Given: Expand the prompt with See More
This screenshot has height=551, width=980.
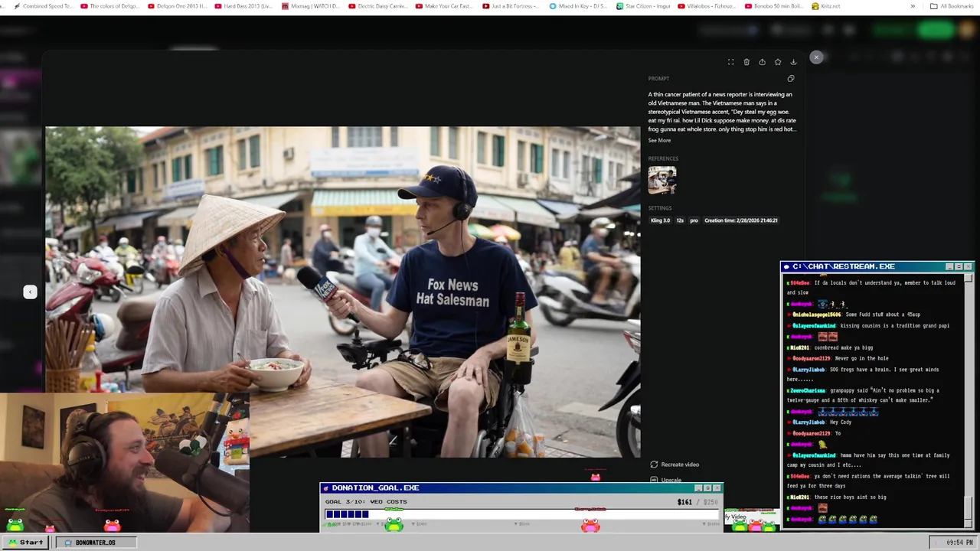Looking at the screenshot, I should click(659, 140).
